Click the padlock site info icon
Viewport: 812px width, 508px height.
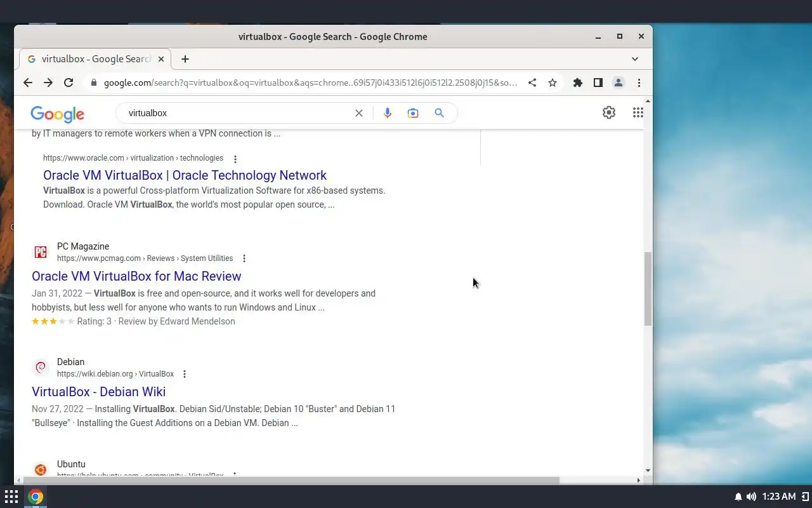[94, 83]
